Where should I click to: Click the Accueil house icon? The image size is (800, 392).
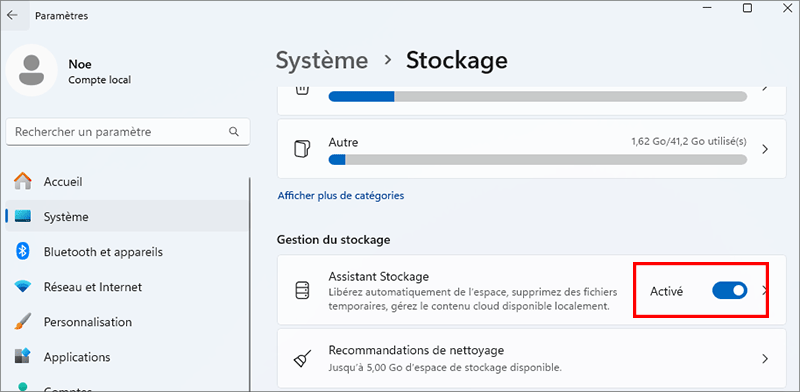tap(23, 181)
